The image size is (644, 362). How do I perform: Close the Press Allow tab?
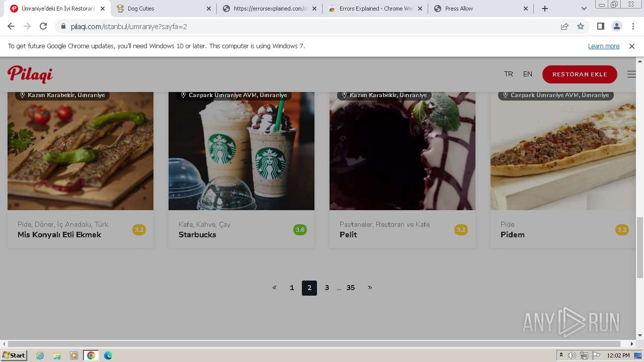pyautogui.click(x=526, y=9)
